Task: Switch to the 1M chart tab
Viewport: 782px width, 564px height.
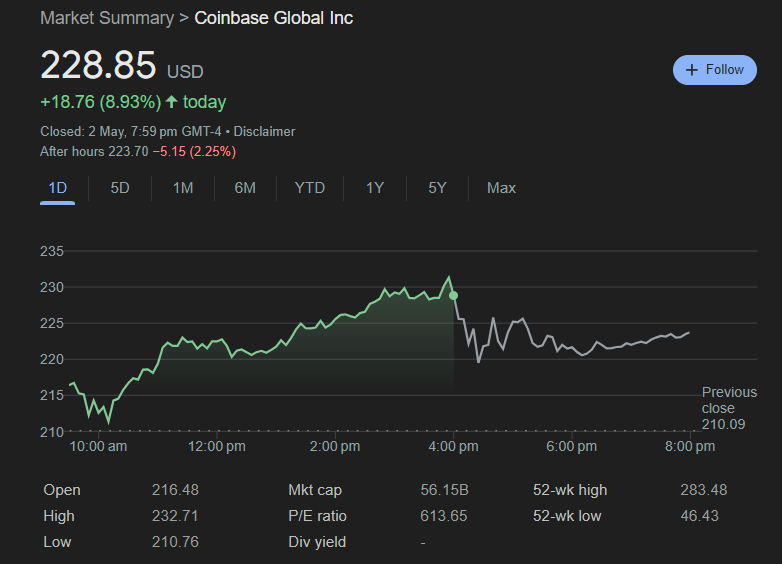Action: [x=183, y=188]
